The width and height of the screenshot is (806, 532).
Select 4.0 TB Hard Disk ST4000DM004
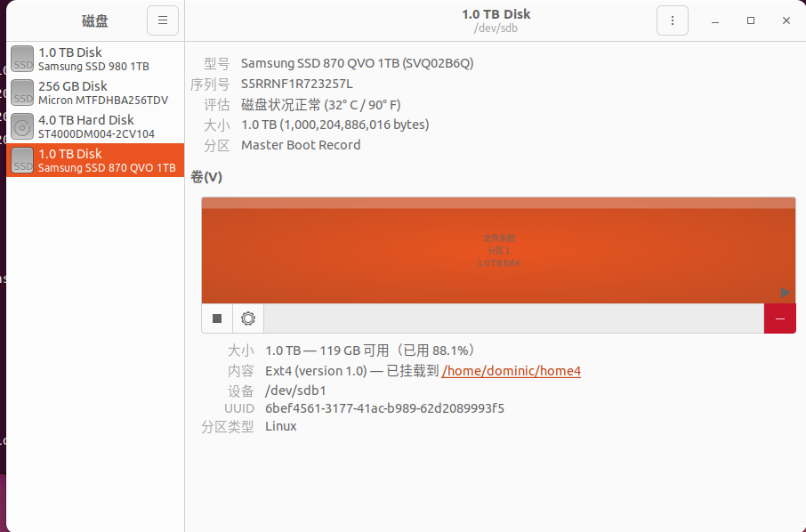coord(95,126)
